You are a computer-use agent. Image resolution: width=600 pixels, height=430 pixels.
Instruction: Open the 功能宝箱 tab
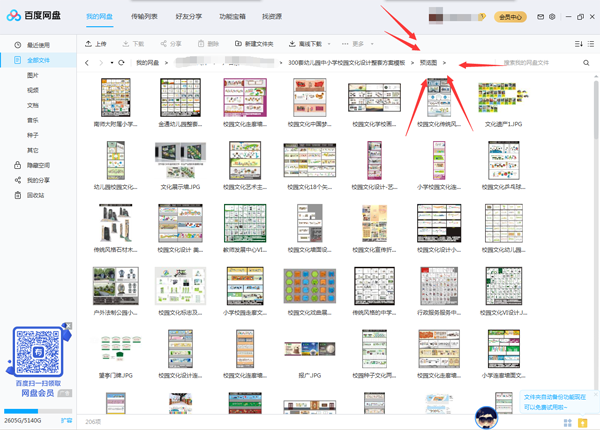[232, 16]
